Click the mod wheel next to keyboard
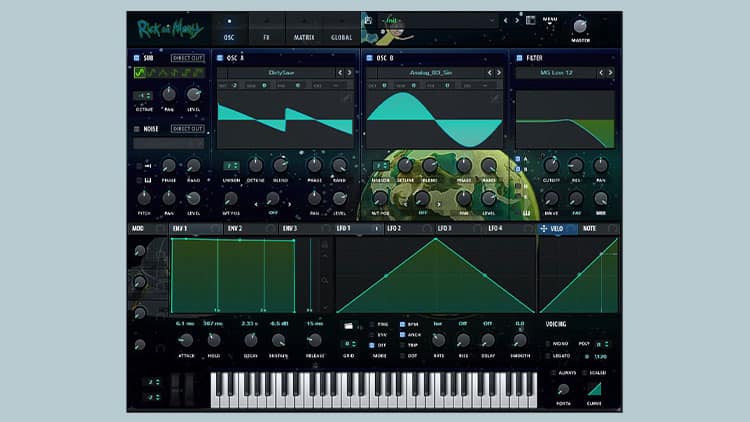 click(x=190, y=389)
